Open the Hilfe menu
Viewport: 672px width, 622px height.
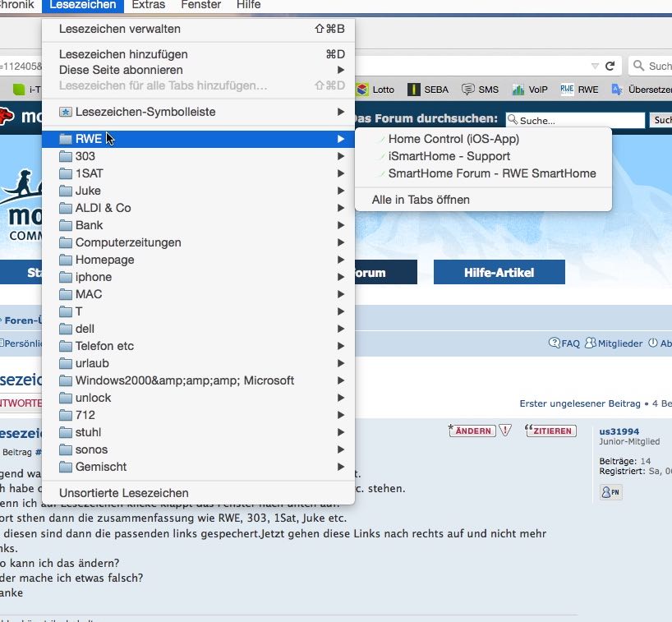pyautogui.click(x=249, y=5)
